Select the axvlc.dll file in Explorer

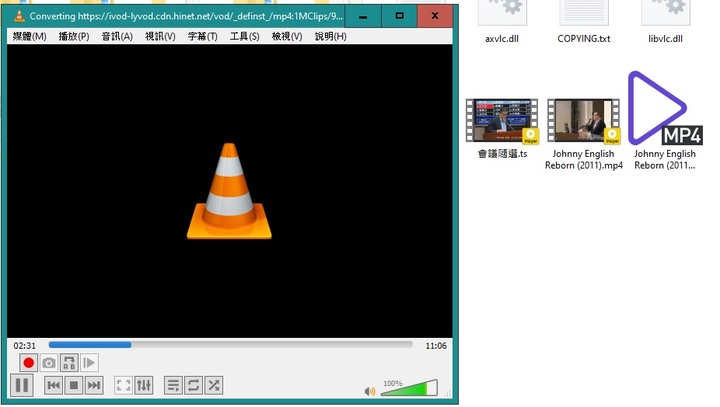pyautogui.click(x=502, y=23)
